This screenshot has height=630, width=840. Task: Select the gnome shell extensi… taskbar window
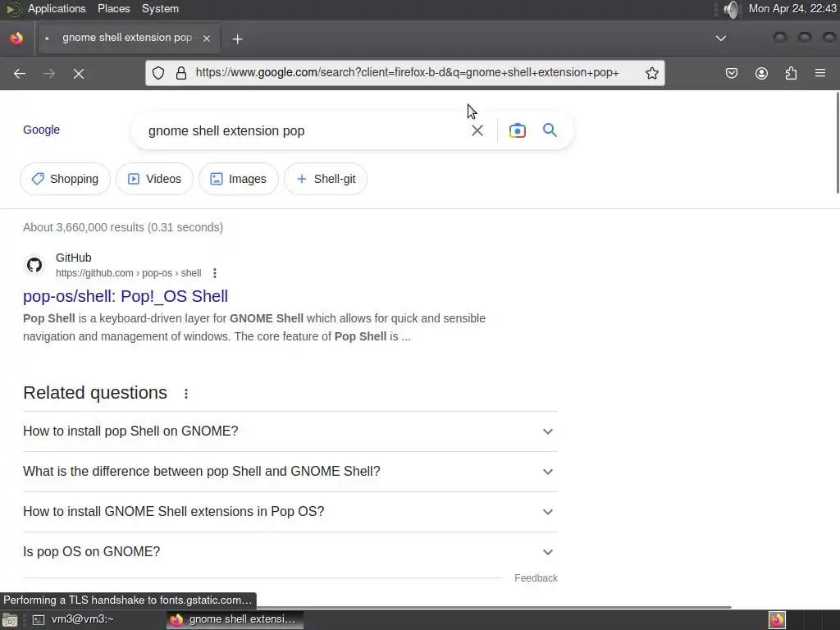[235, 619]
